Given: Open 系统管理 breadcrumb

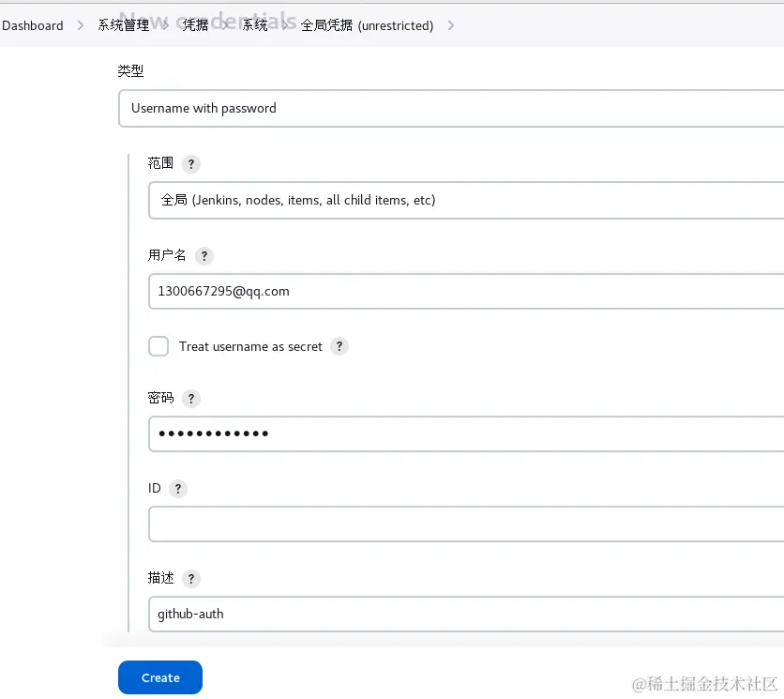Looking at the screenshot, I should click(124, 25).
